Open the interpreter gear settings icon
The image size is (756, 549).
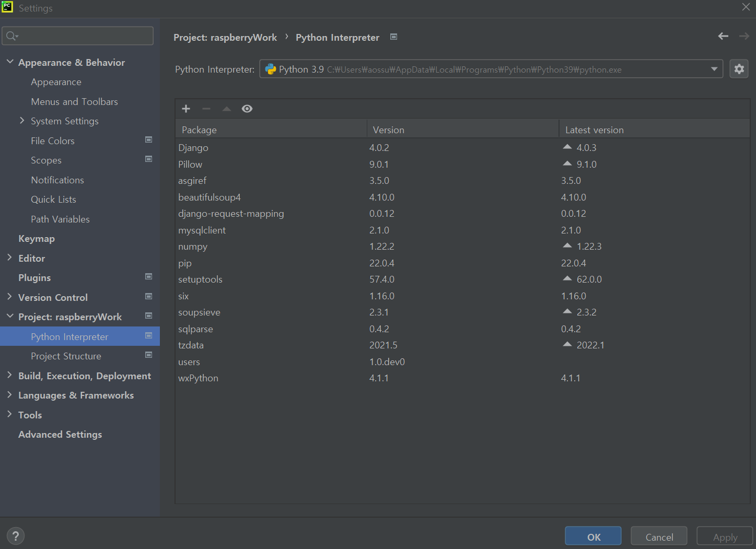pyautogui.click(x=739, y=69)
